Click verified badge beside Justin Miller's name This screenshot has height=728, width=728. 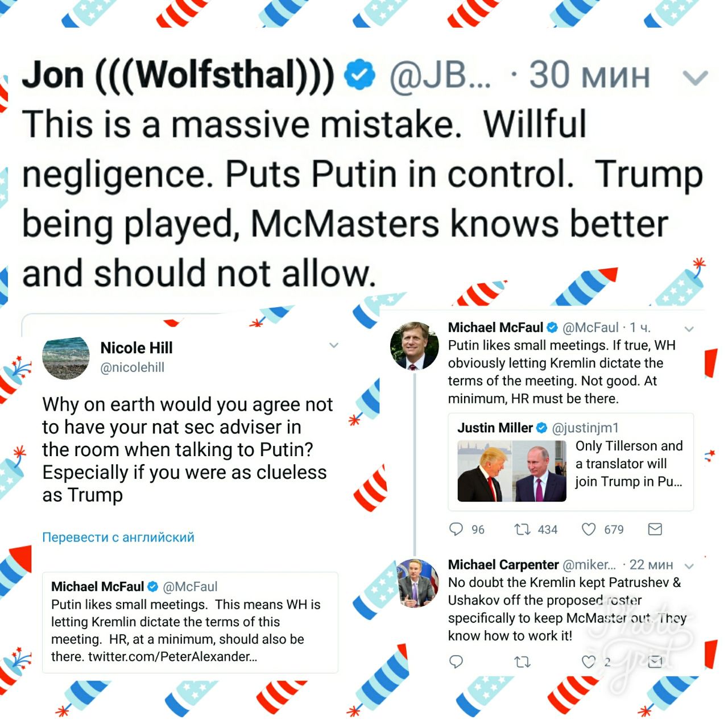click(x=542, y=428)
